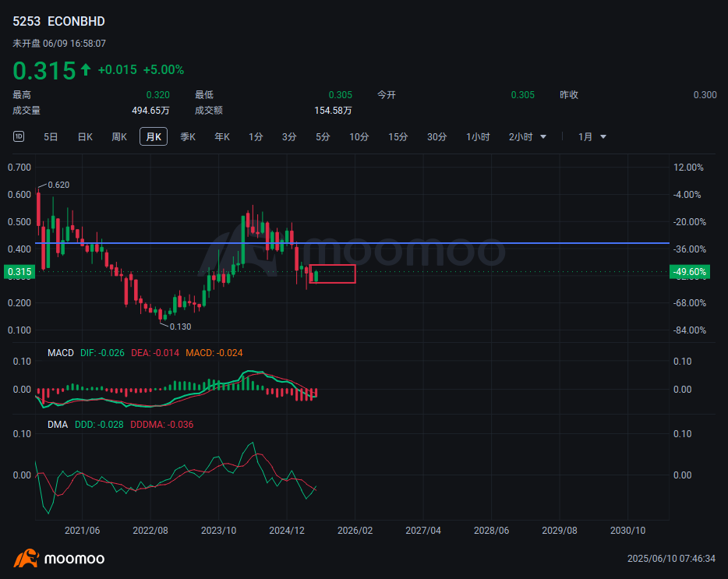
Task: Click the DMA indicator label
Action: click(58, 425)
